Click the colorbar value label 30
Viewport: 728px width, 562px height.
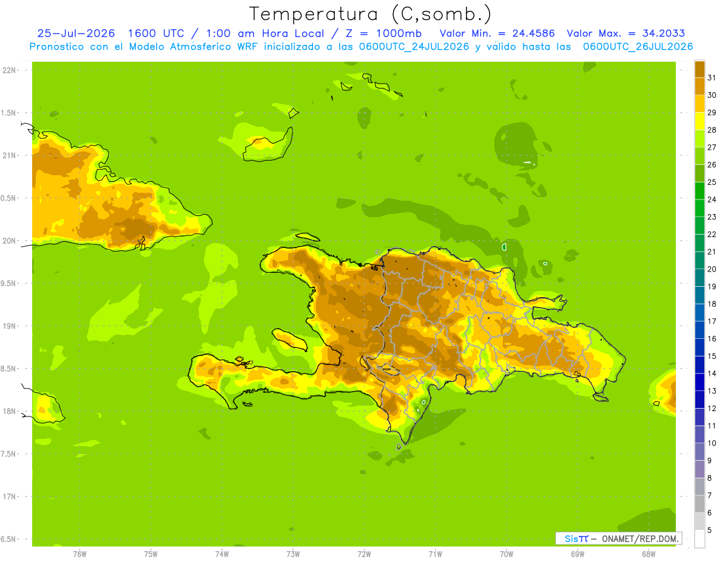pyautogui.click(x=712, y=95)
